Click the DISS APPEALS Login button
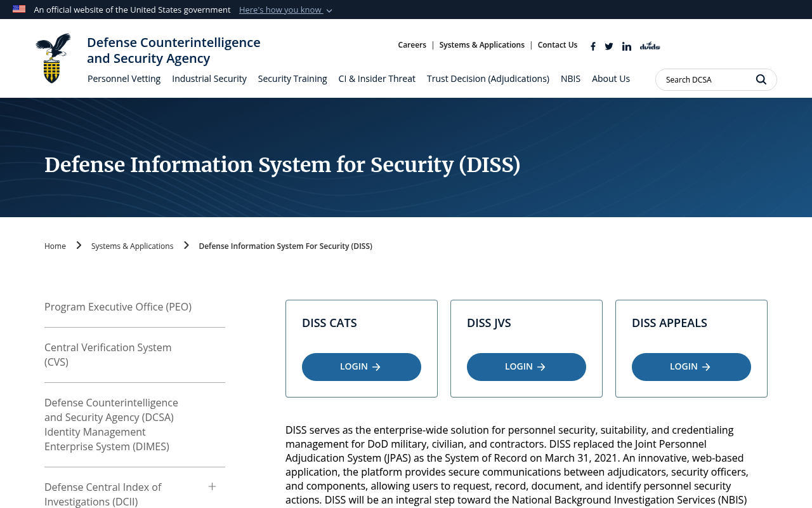 (691, 367)
